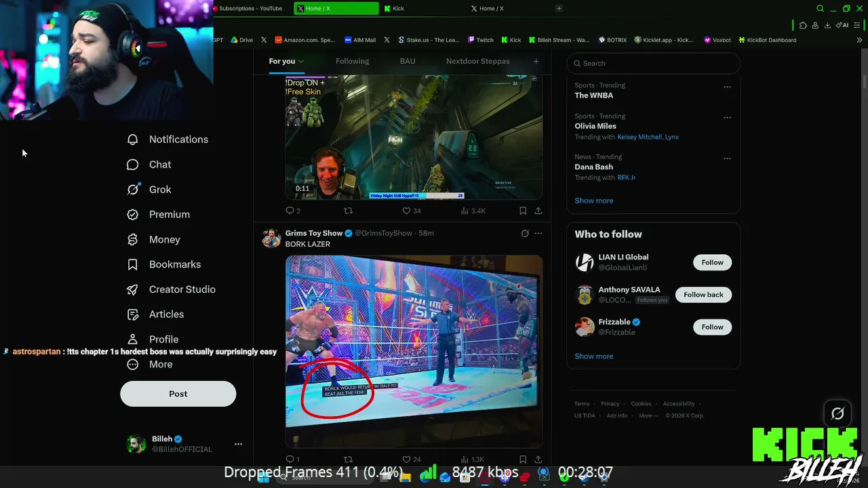
Task: Follow back Anthony SAVALA
Action: coord(703,295)
